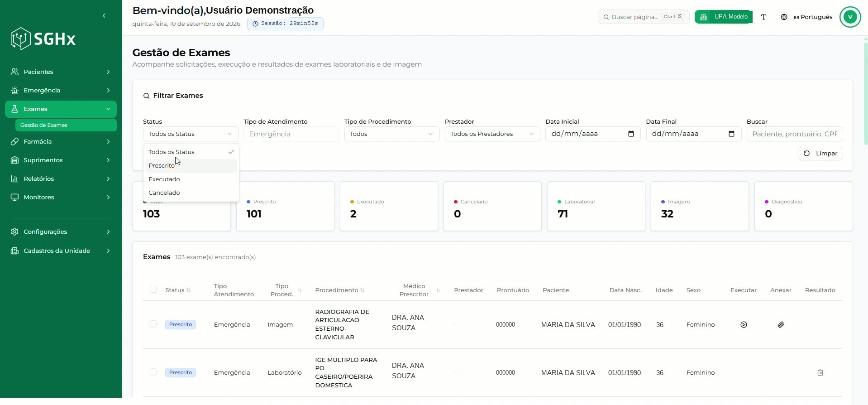Click the Buscar página search field
The image size is (868, 405).
(x=643, y=17)
